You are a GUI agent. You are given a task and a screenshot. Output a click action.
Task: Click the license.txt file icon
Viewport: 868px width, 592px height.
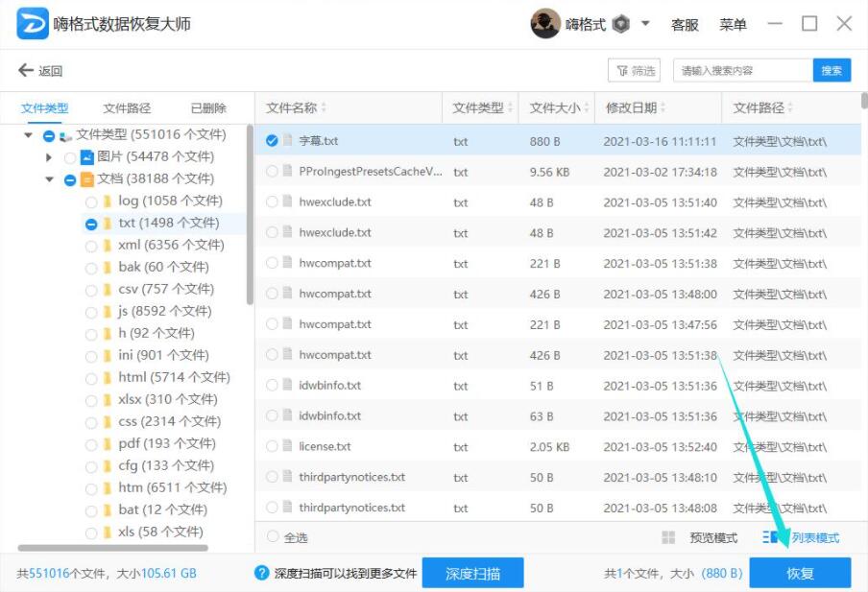click(x=287, y=445)
